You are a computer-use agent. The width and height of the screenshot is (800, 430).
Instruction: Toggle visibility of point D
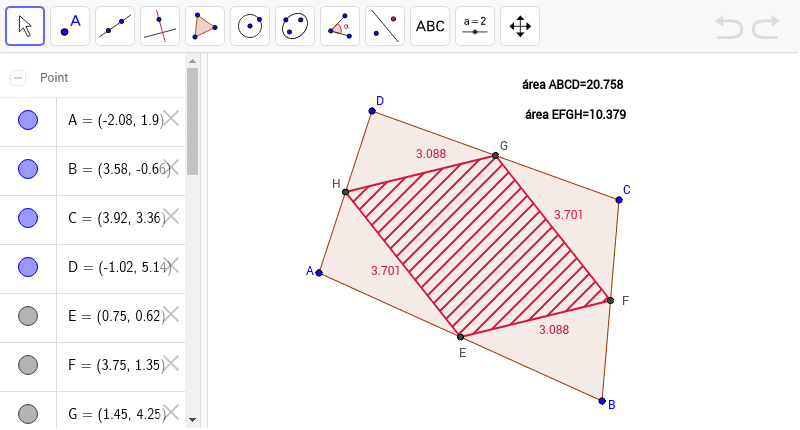pyautogui.click(x=28, y=267)
